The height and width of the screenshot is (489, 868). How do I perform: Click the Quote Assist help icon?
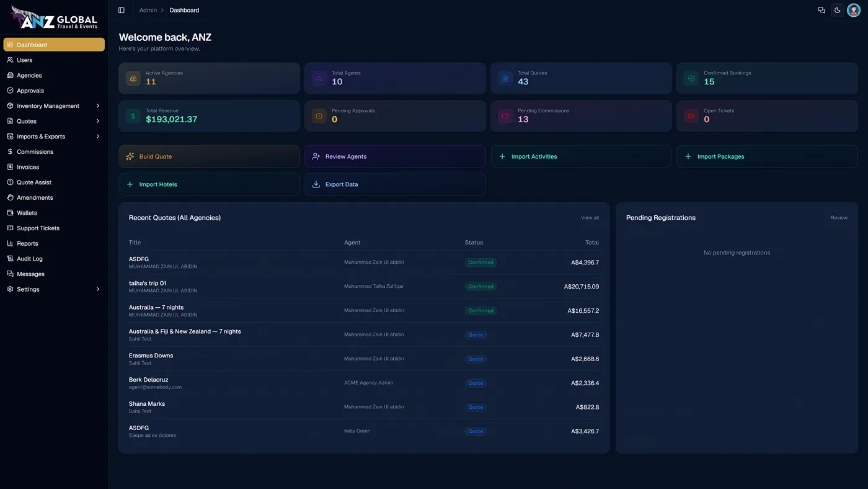point(10,182)
